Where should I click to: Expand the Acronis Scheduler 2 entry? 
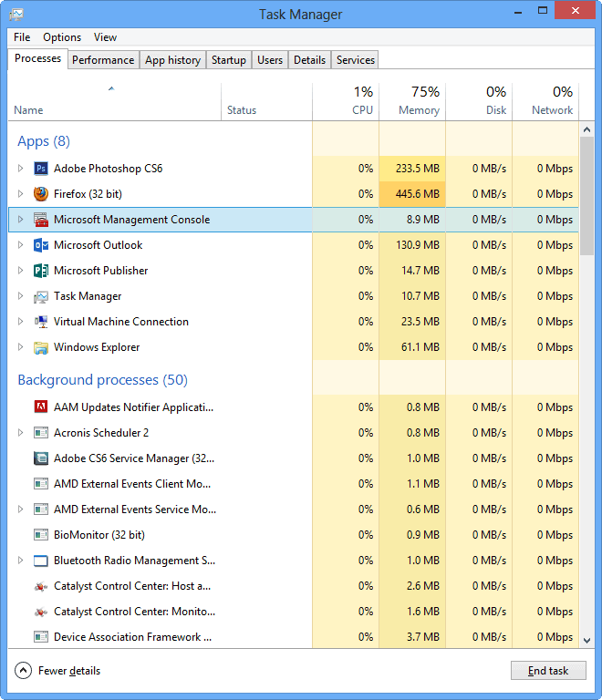pyautogui.click(x=20, y=432)
